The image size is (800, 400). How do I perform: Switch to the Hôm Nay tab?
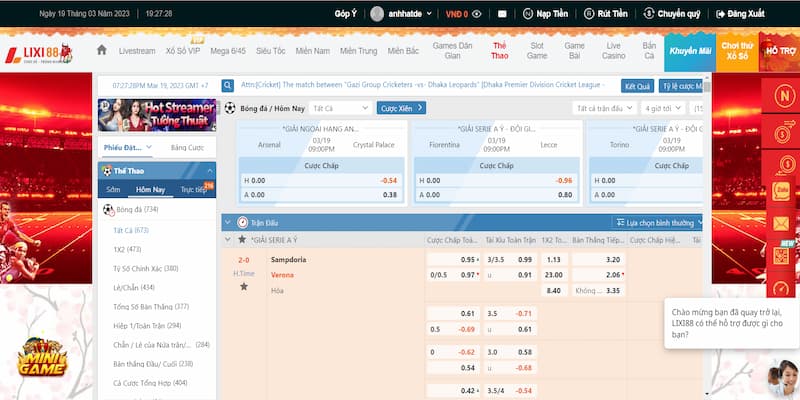pos(151,189)
